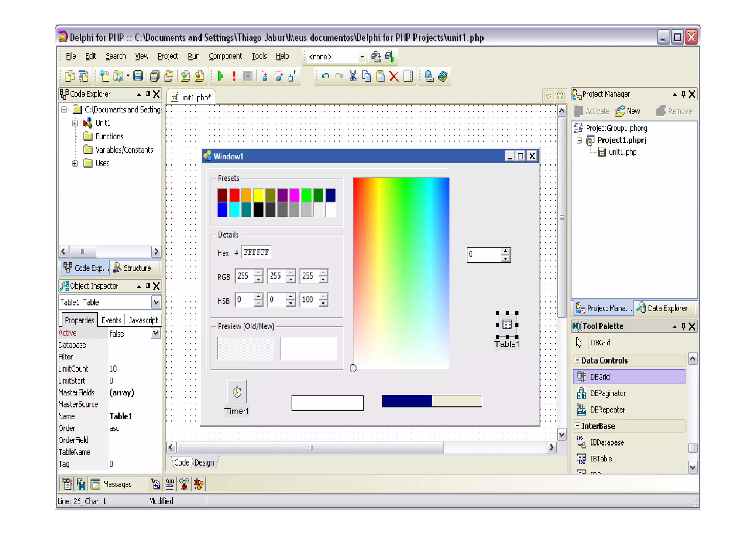Click the green Run arrow in toolbar

pyautogui.click(x=220, y=76)
